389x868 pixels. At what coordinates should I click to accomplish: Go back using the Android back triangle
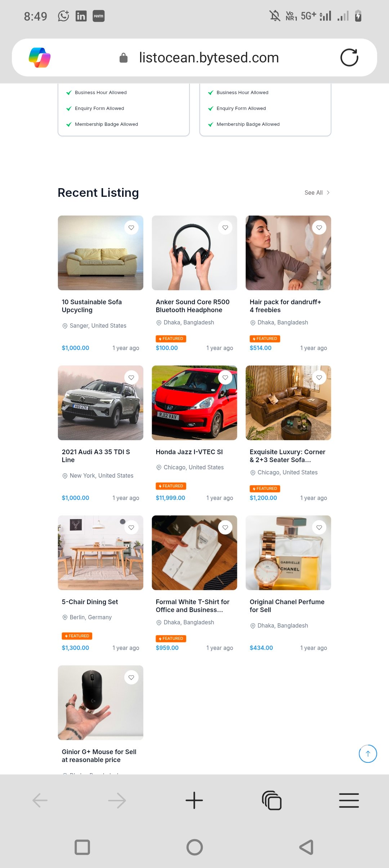point(307,847)
